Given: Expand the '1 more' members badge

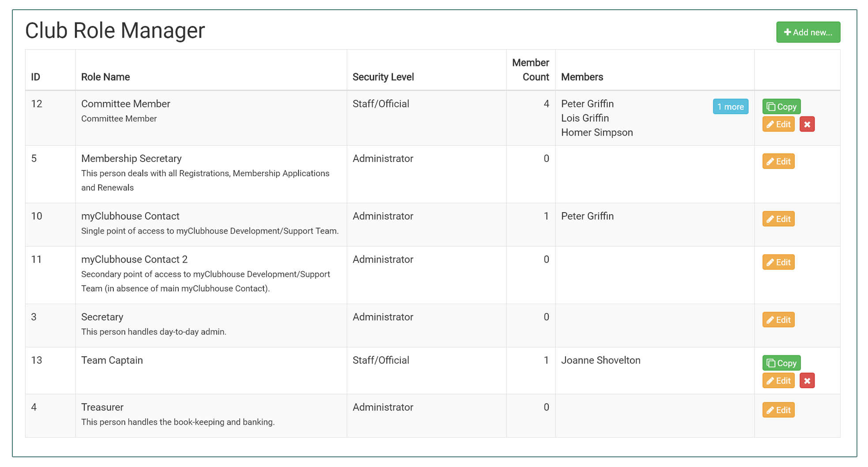Looking at the screenshot, I should pos(730,107).
